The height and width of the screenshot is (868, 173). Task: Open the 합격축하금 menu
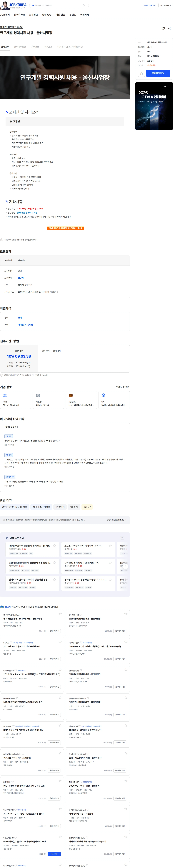[19, 15]
